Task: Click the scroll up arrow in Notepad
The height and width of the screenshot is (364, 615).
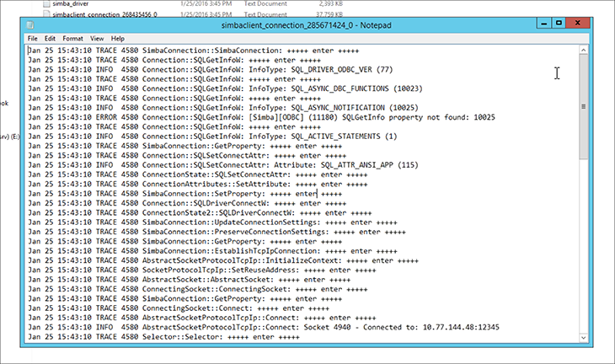Action: [x=583, y=51]
